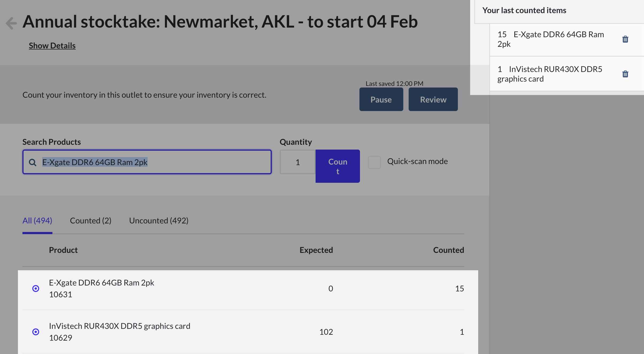Select the All (494) tab
This screenshot has width=644, height=354.
pyautogui.click(x=37, y=220)
